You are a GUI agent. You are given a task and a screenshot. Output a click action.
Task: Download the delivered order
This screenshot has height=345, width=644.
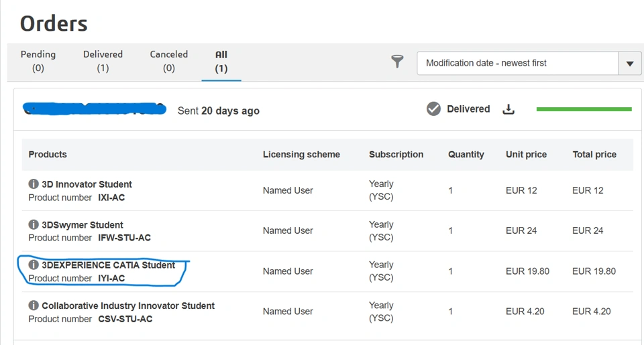click(508, 109)
